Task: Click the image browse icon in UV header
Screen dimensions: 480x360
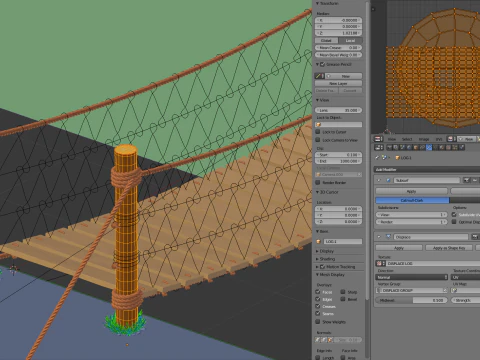Action: 451,139
